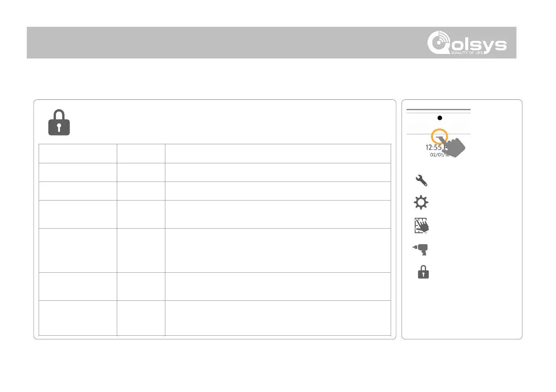Select the wide cell in the bottom table row
Screen dimensions: 556x392
click(x=278, y=318)
